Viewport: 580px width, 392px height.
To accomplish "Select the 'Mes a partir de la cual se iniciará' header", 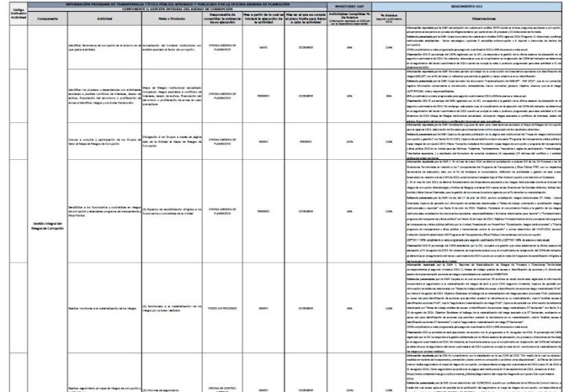I will [x=263, y=19].
